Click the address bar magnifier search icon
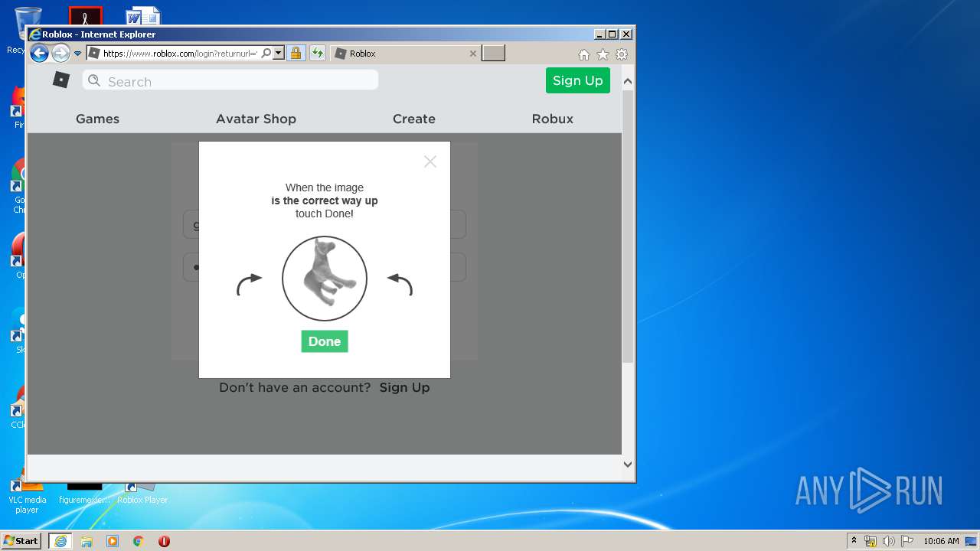 (x=266, y=54)
